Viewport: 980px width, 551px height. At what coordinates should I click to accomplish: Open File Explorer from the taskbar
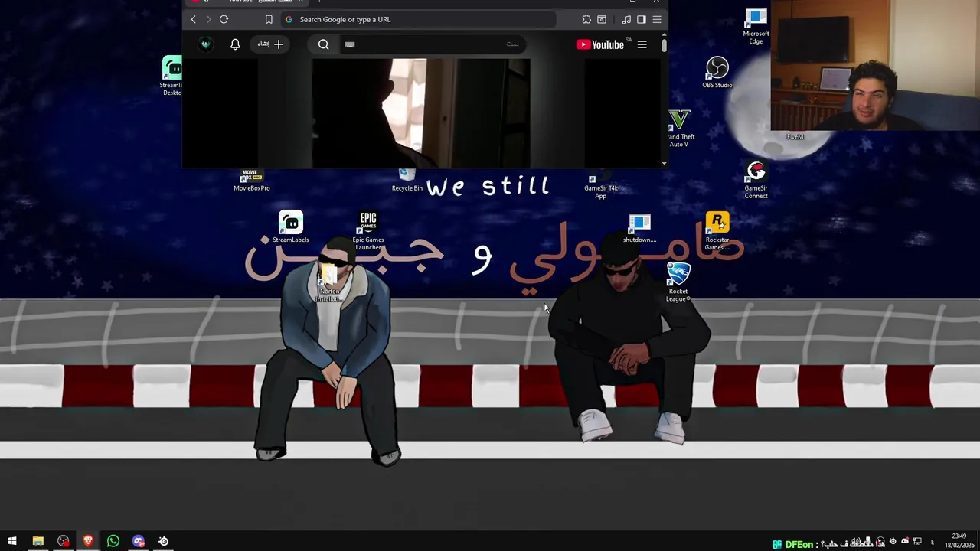(x=38, y=541)
